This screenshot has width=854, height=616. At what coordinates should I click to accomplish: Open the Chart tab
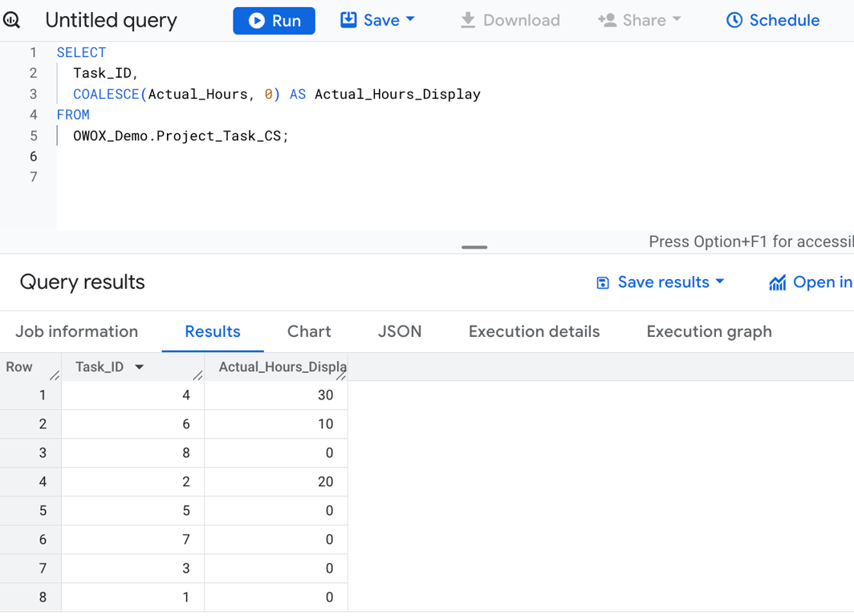tap(309, 331)
